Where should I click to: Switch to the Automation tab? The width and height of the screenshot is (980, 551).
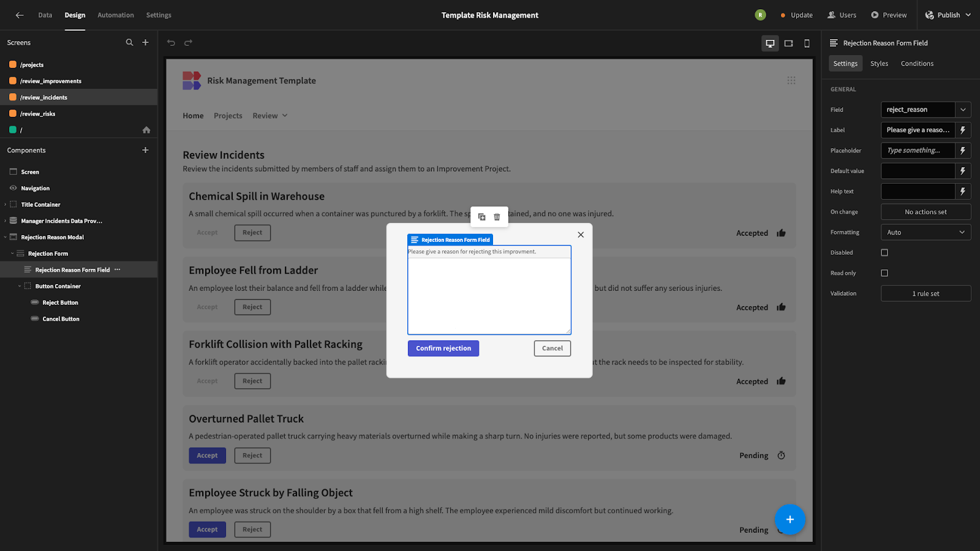coord(116,15)
